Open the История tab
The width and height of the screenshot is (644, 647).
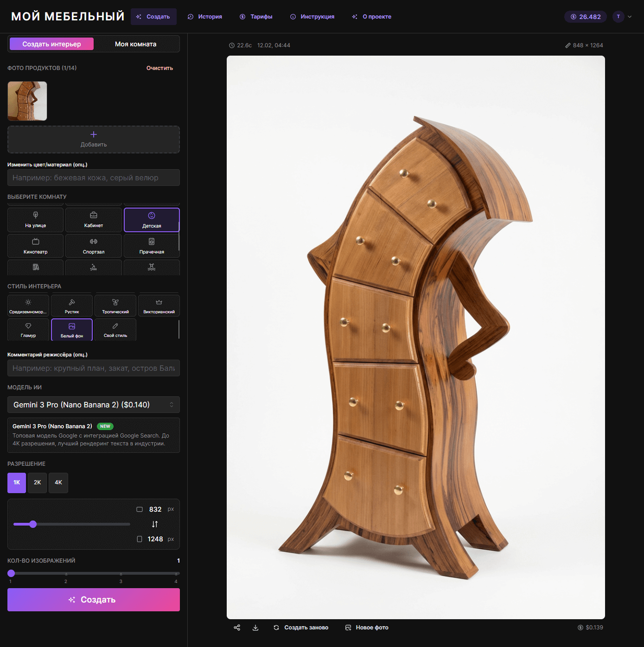click(205, 17)
